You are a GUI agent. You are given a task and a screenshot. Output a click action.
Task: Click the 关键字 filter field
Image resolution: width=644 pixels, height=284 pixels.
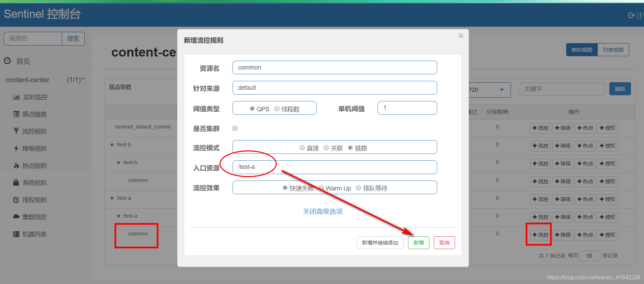562,89
